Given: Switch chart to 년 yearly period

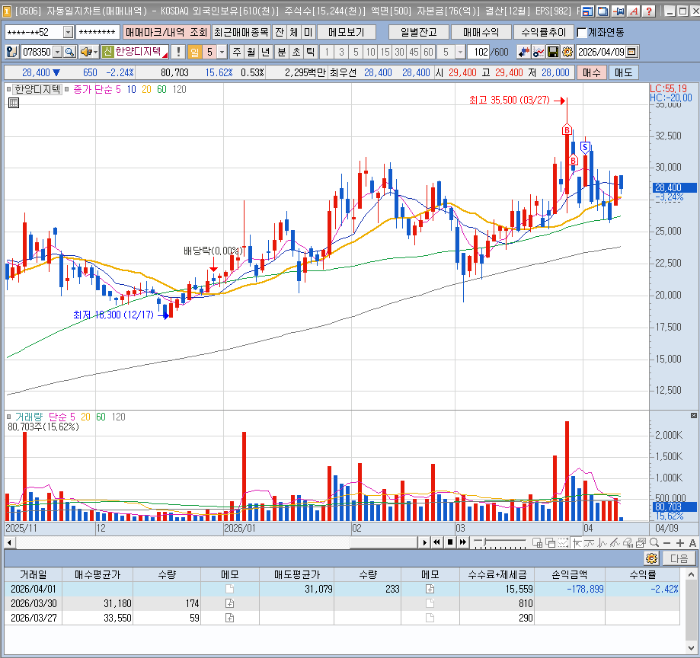Looking at the screenshot, I should (265, 52).
